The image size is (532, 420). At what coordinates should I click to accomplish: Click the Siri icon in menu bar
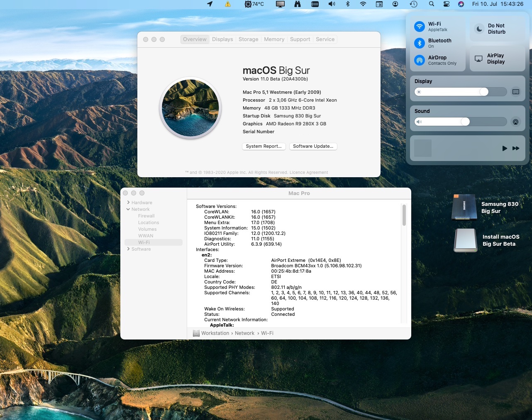coord(461,4)
